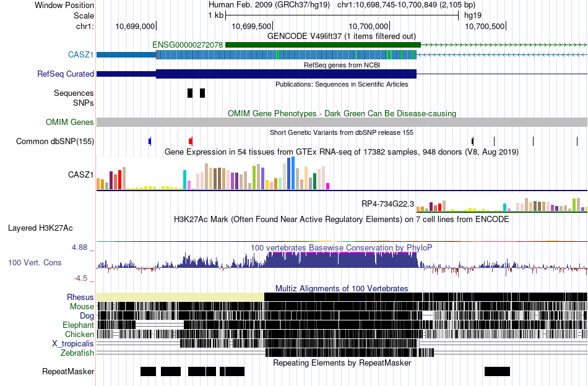The height and width of the screenshot is (386, 588).
Task: Click the 100 Vert. Cons track label
Action: [35, 263]
